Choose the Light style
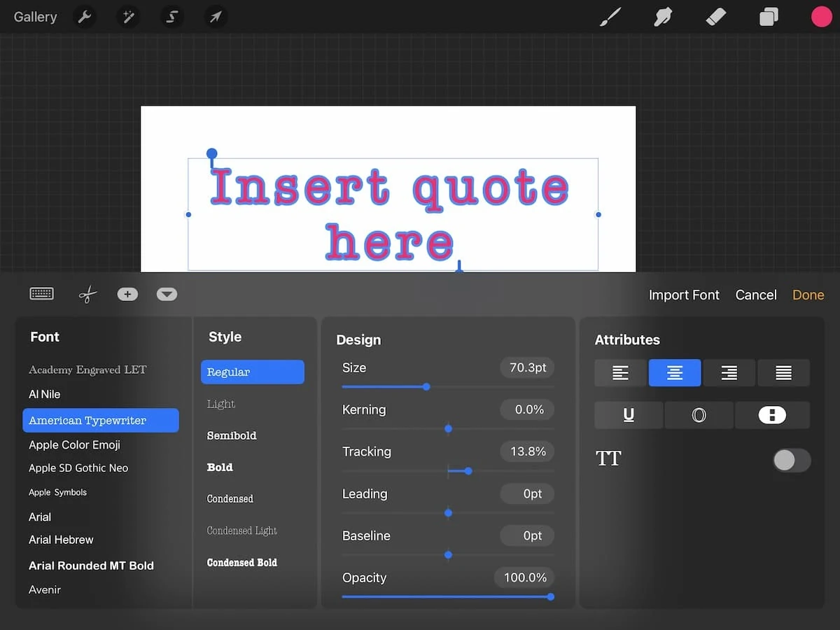The height and width of the screenshot is (630, 840). coord(221,404)
